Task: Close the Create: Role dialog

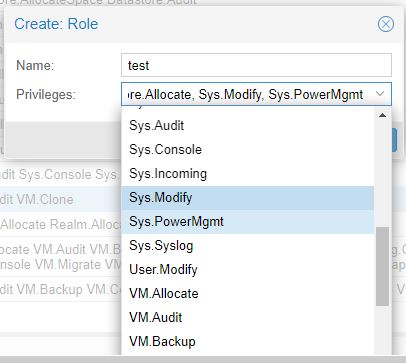Action: (386, 24)
